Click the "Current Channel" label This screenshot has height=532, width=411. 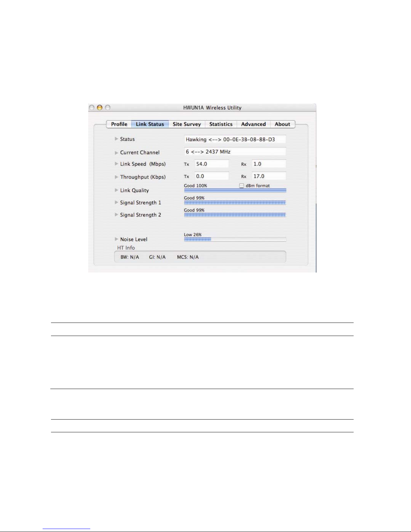click(x=140, y=152)
